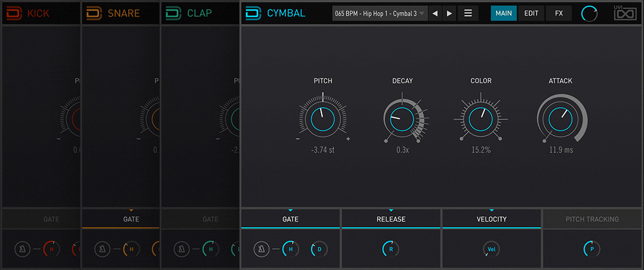Enable the Clap GATE section
Viewport: 644px width, 270px height.
click(200, 219)
